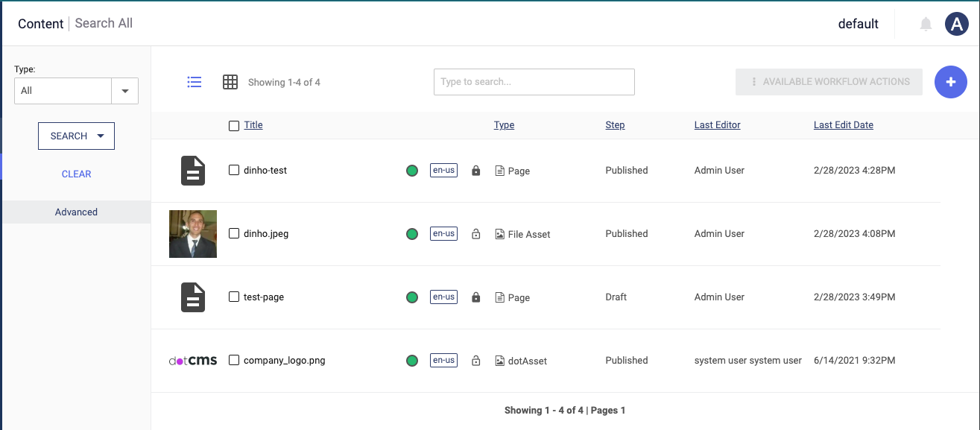This screenshot has height=430, width=980.
Task: Click the blue plus button to add content
Action: tap(951, 82)
